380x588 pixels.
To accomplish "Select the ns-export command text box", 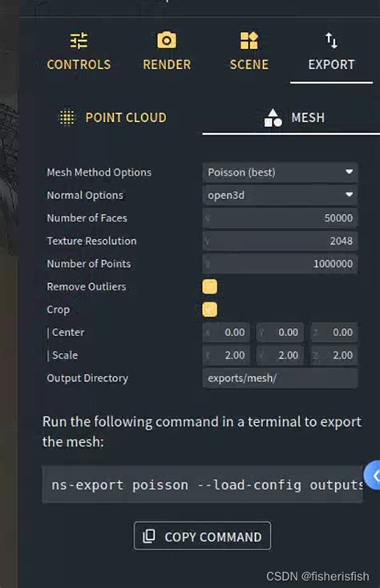I will (x=202, y=485).
